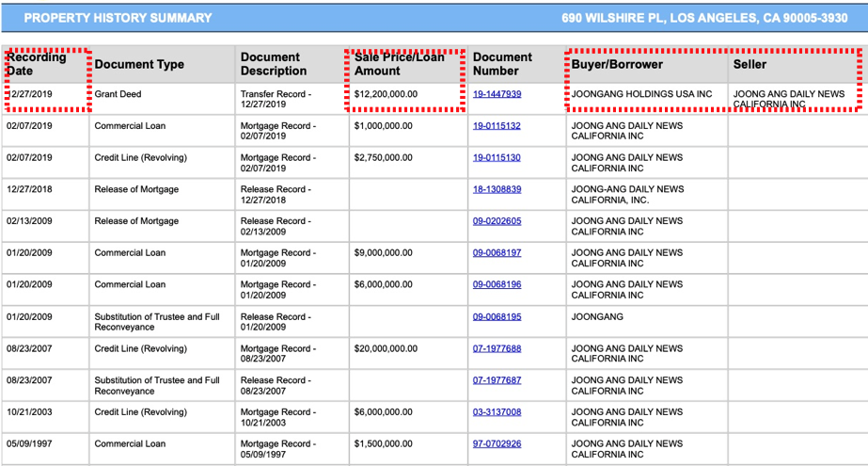Open document number 19-1447939 link
Viewport: 868px width, 466px height.
tap(497, 94)
